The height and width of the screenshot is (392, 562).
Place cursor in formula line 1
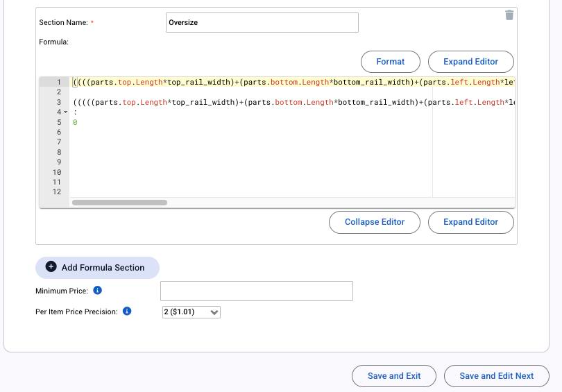point(292,82)
